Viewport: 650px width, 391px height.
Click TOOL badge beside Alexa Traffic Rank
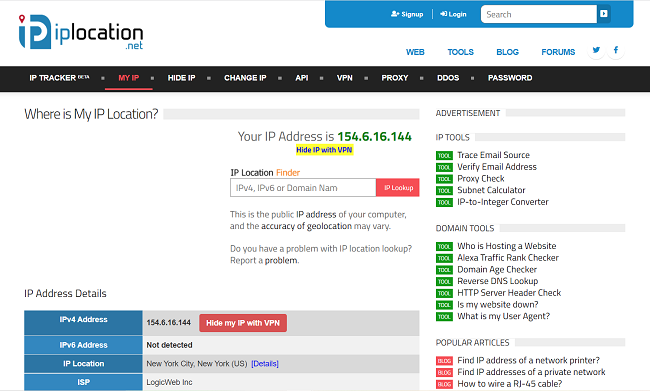pos(444,258)
